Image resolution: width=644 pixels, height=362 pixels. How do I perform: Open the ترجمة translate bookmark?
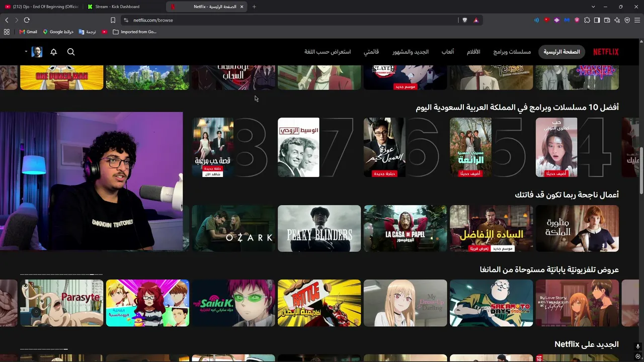[x=88, y=32]
